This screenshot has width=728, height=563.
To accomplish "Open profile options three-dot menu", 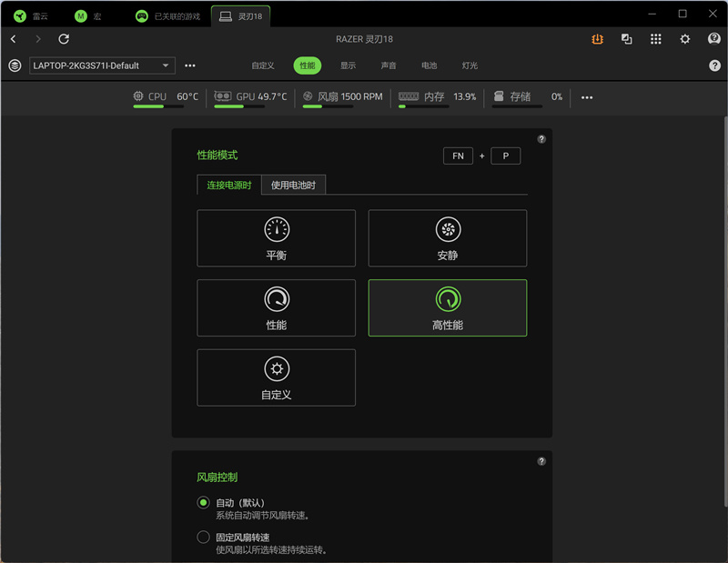I will pos(190,65).
